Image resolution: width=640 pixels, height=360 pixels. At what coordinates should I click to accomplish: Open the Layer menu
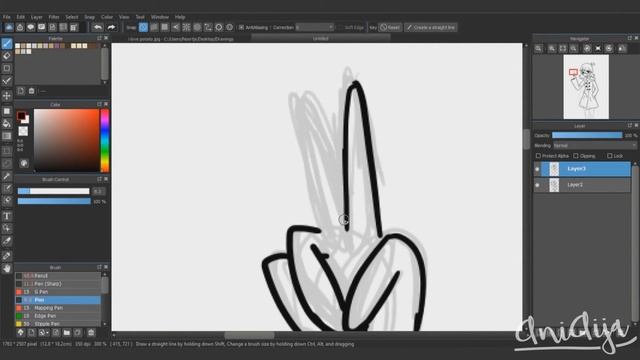pyautogui.click(x=37, y=17)
